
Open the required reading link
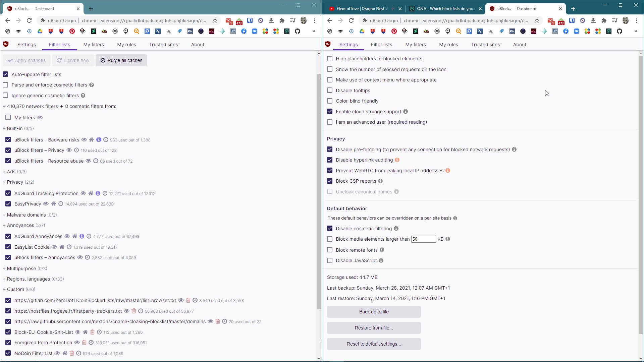(x=407, y=122)
